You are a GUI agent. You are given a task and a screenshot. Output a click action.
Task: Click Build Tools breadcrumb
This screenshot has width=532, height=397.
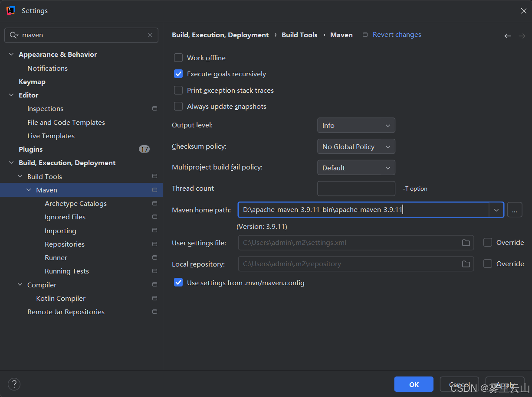point(299,35)
